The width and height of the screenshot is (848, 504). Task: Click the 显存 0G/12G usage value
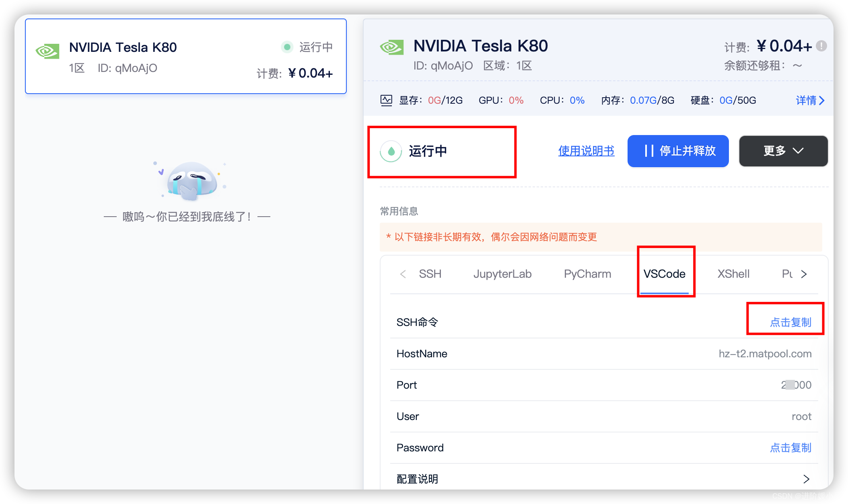point(445,100)
